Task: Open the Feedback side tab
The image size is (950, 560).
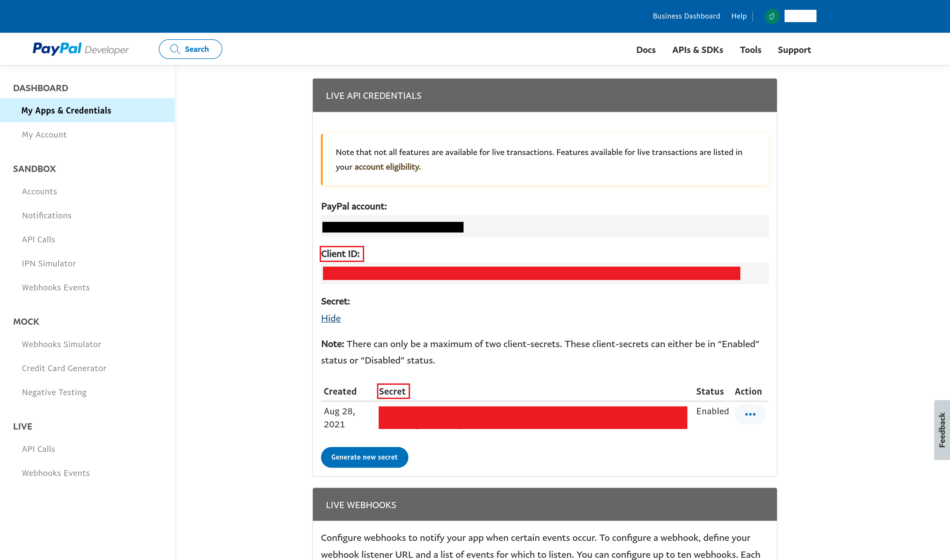Action: tap(942, 430)
